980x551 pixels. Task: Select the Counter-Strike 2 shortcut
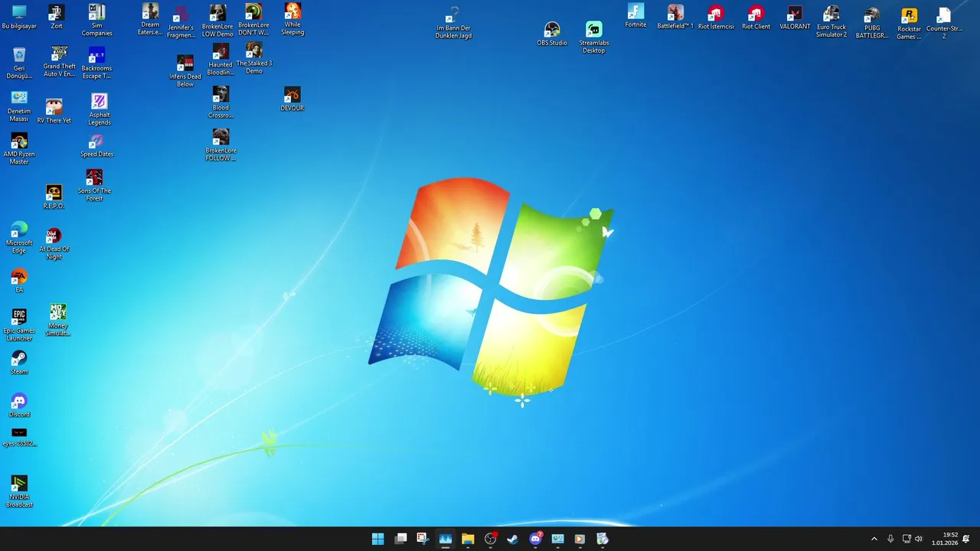tap(944, 23)
